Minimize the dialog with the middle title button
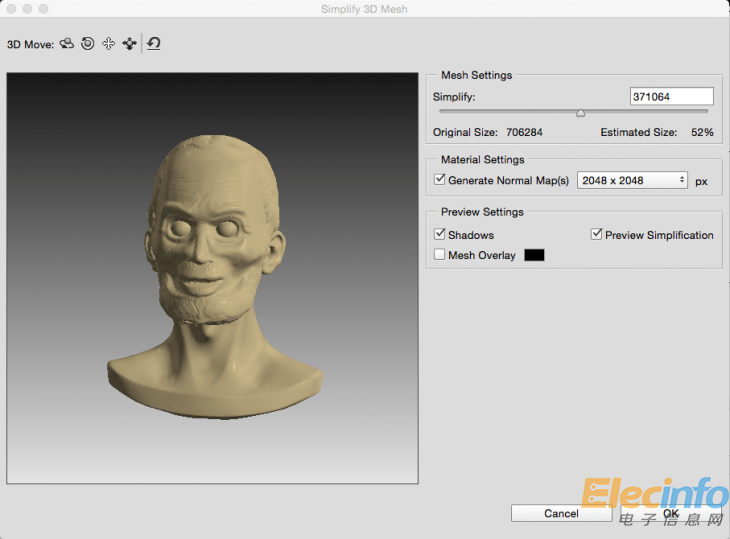The width and height of the screenshot is (730, 539). pos(27,9)
